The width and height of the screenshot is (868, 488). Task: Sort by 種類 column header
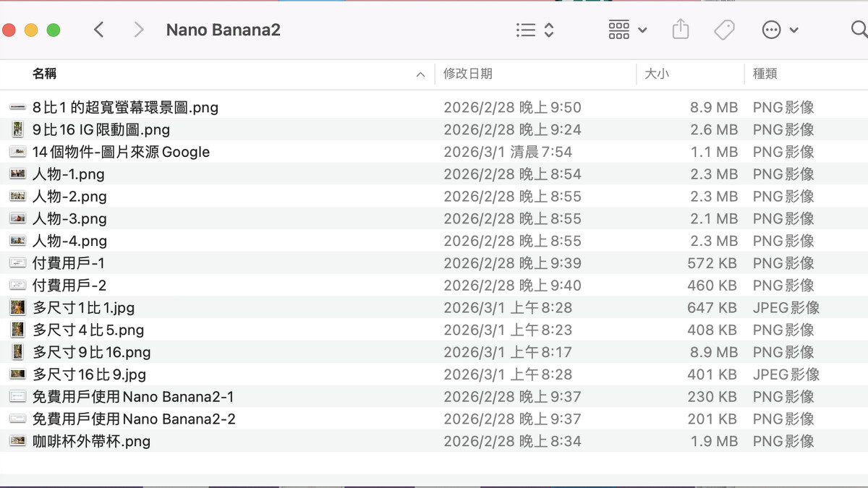coord(765,74)
